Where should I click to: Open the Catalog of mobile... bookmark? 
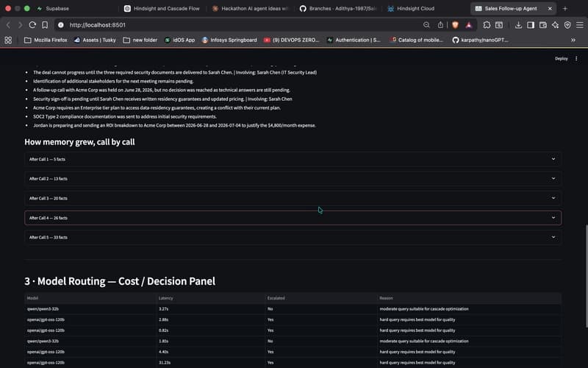point(416,40)
